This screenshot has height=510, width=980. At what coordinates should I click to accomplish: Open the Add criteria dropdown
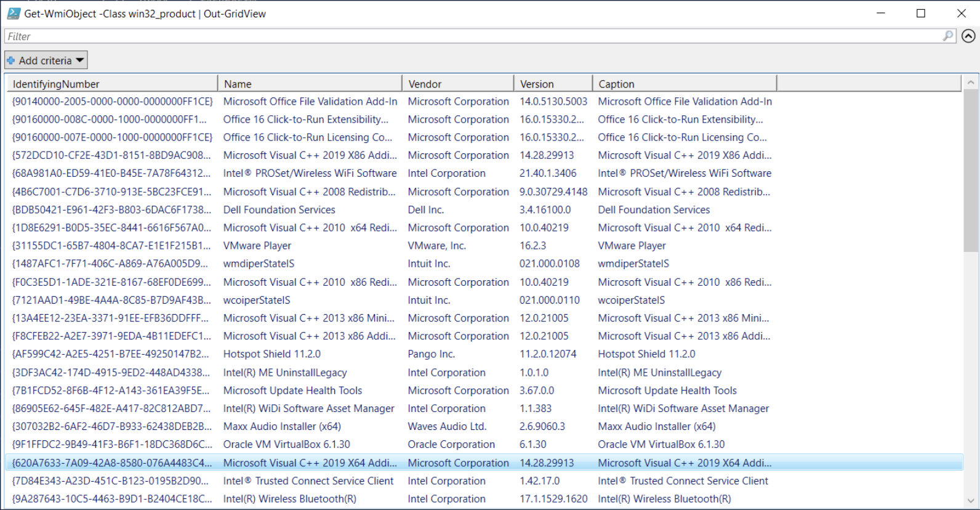click(46, 60)
